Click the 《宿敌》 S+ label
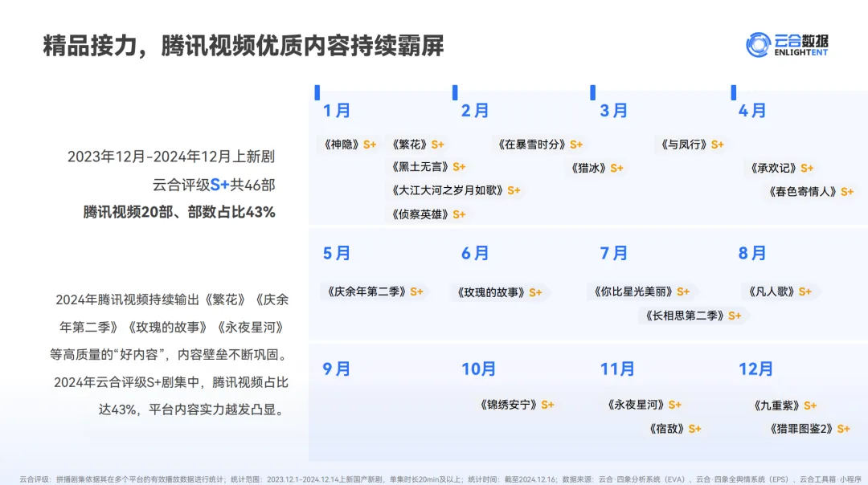 [674, 429]
